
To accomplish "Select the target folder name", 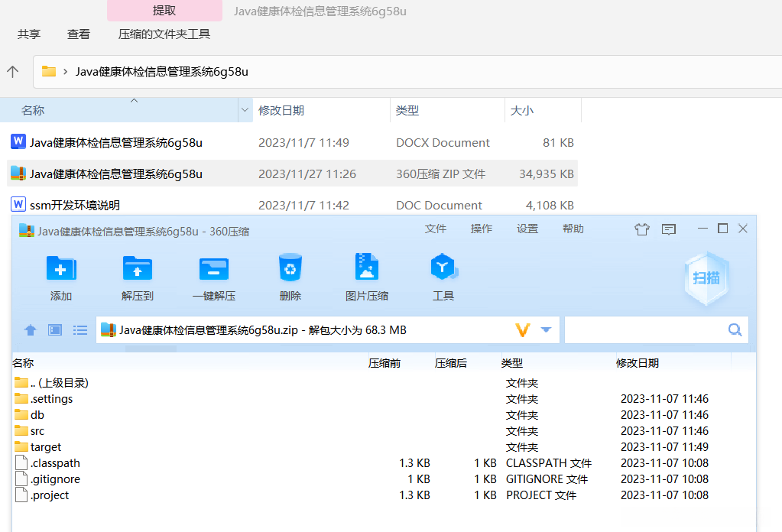I will (46, 446).
